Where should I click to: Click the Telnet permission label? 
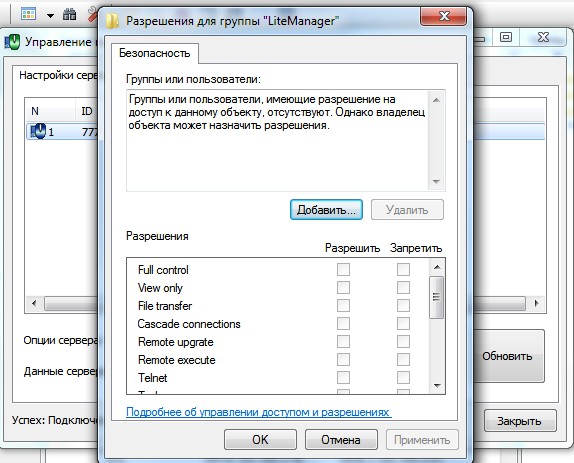153,378
